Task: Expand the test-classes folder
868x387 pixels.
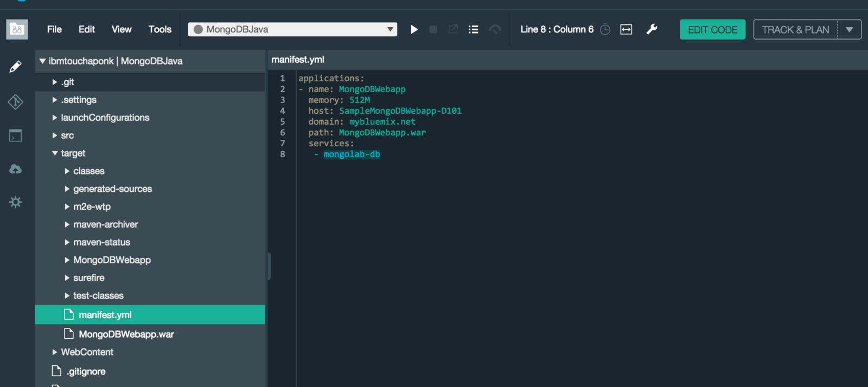Action: pos(67,295)
